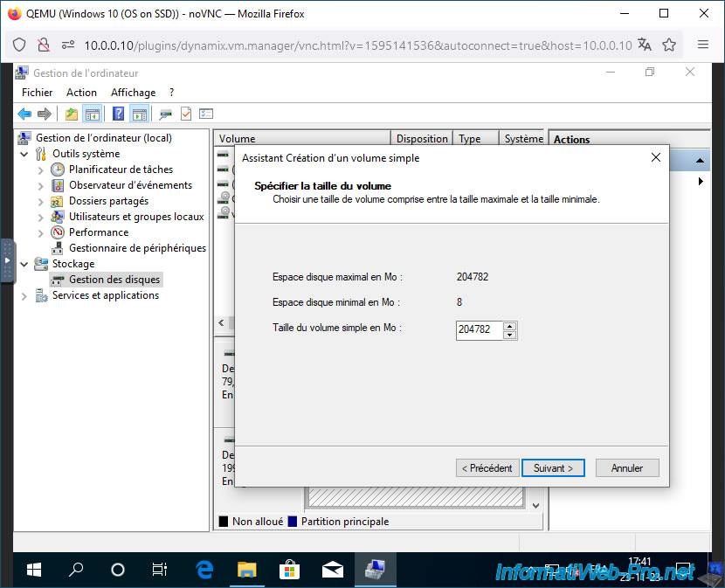Expand the Performance node
The width and height of the screenshot is (725, 588).
(41, 232)
